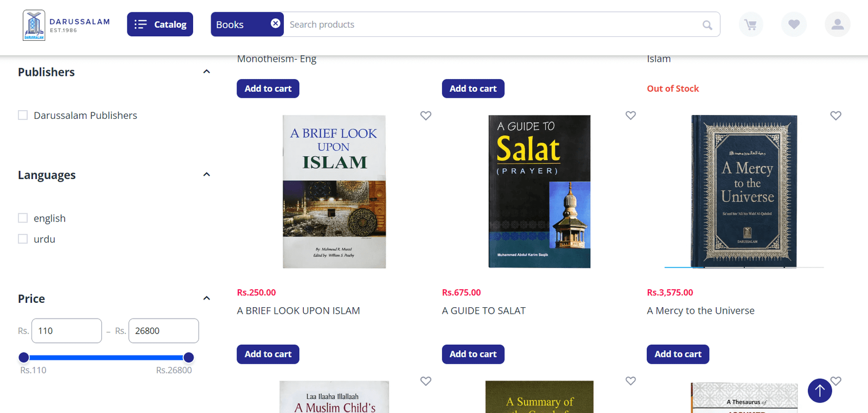This screenshot has height=413, width=868.
Task: Check the Darussalam Publishers filter
Action: 23,115
